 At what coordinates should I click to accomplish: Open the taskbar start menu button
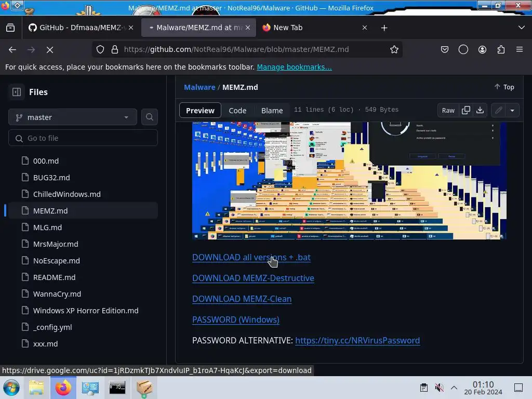pos(11,388)
